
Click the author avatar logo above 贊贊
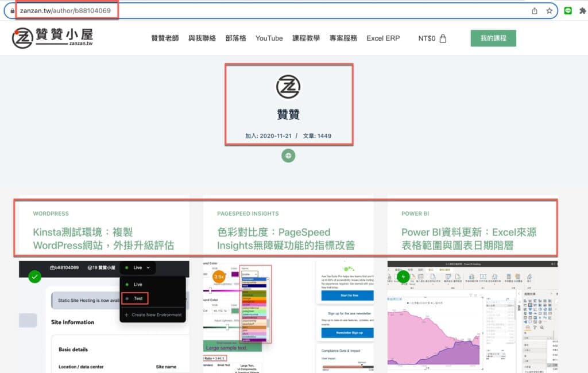[288, 87]
